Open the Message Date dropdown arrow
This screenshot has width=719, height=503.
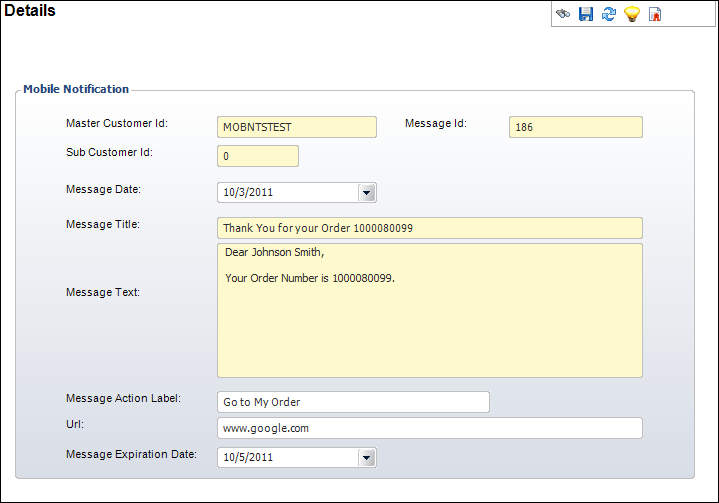[x=366, y=193]
